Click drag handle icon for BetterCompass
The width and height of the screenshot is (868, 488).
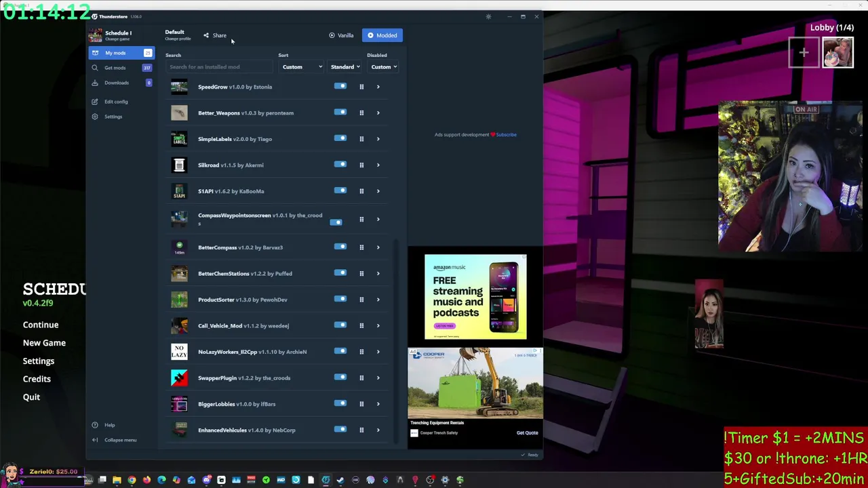coord(361,247)
